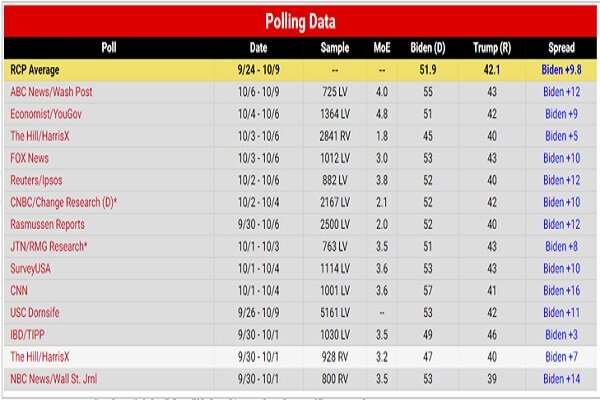Click the Spread column header
This screenshot has width=600, height=400.
click(561, 48)
